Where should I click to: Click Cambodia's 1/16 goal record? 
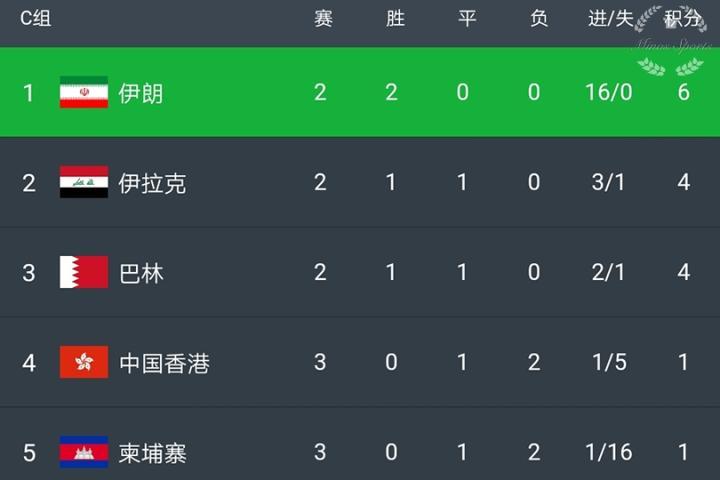(607, 453)
